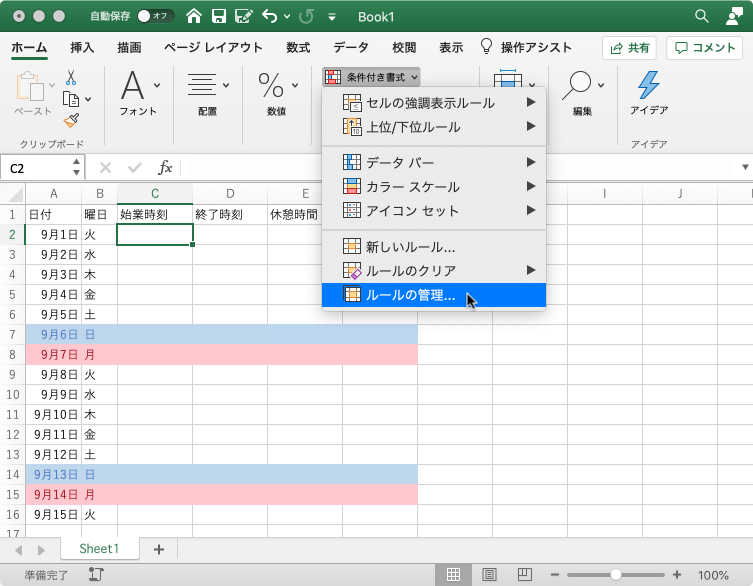This screenshot has height=586, width=753.
Task: Click the user account icon
Action: pos(734,16)
